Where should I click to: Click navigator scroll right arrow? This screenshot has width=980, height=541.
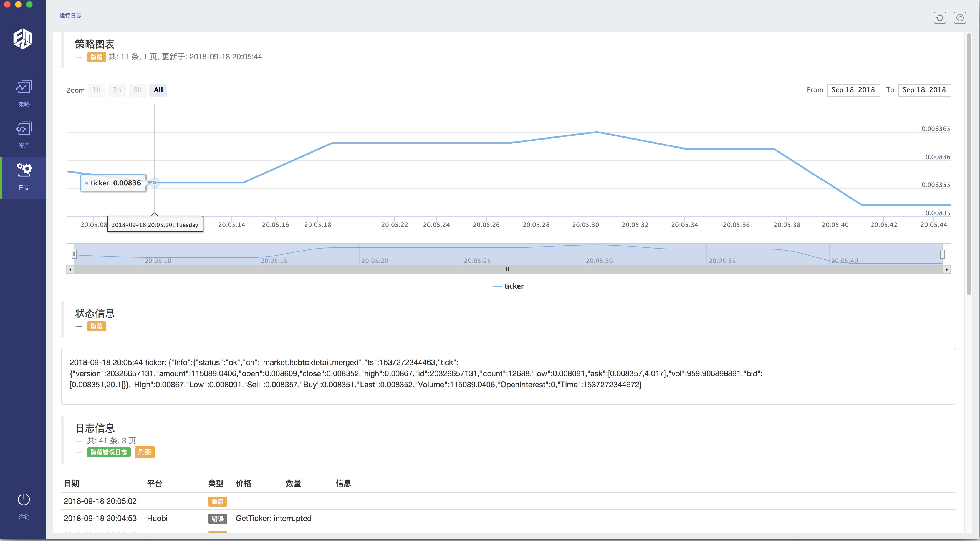946,269
